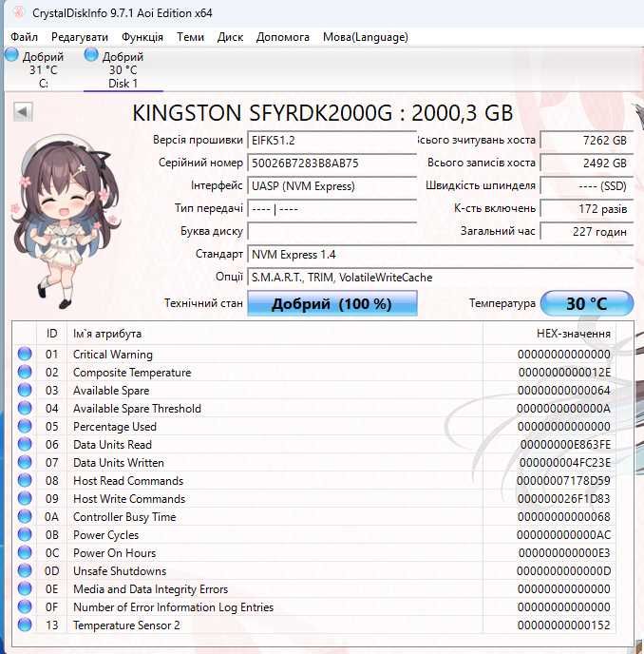Click the CrystalDiskInfo app icon in title bar

(x=18, y=12)
